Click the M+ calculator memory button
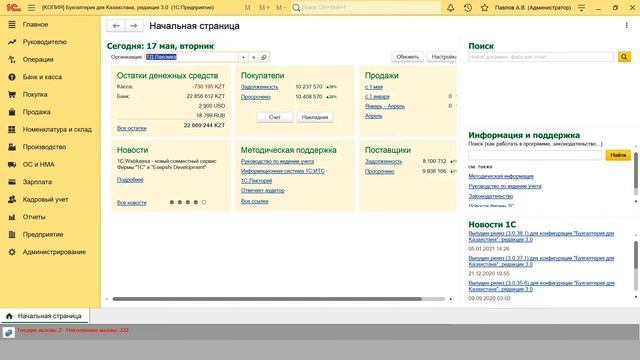Viewport: 640px width, 360px height. point(264,7)
